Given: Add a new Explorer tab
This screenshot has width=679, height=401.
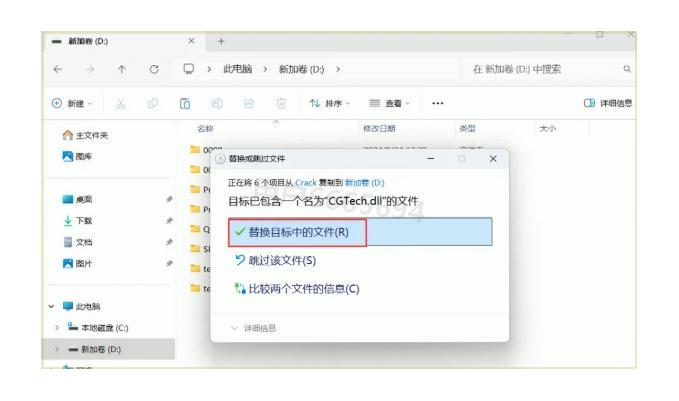Looking at the screenshot, I should 221,42.
